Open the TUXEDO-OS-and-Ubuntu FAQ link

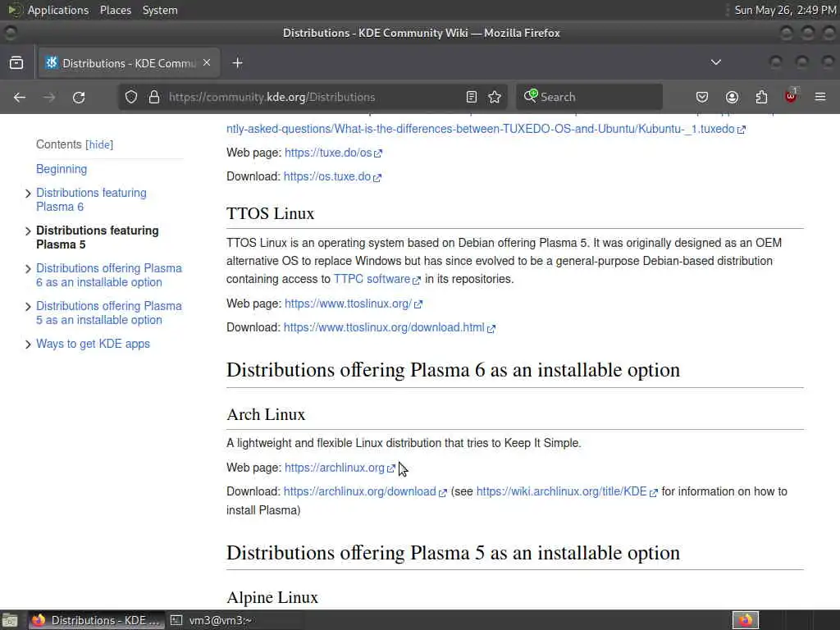coord(486,129)
